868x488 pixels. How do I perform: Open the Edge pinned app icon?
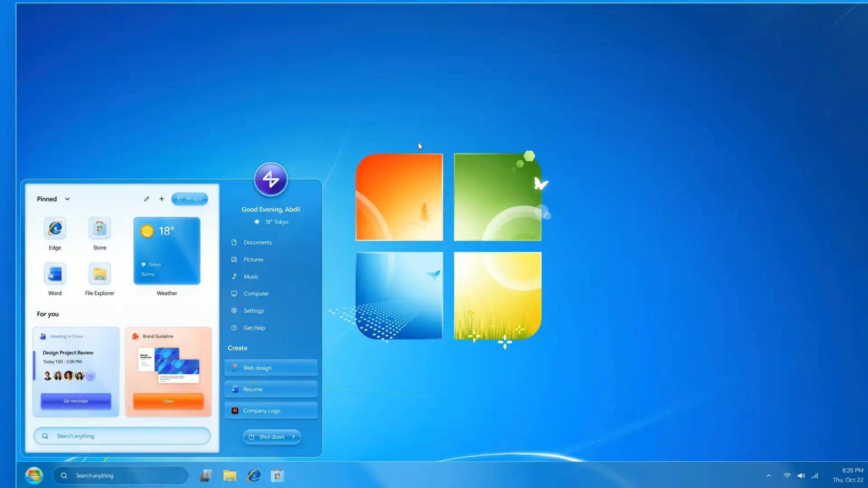tap(55, 228)
